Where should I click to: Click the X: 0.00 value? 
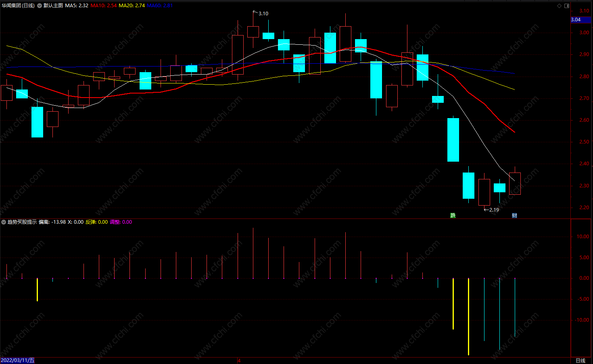75,222
